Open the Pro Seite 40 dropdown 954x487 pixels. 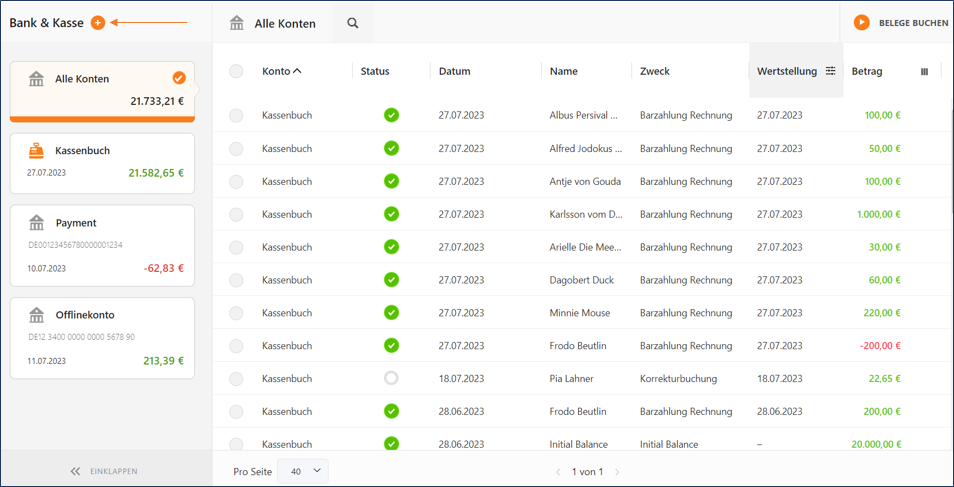(x=302, y=471)
